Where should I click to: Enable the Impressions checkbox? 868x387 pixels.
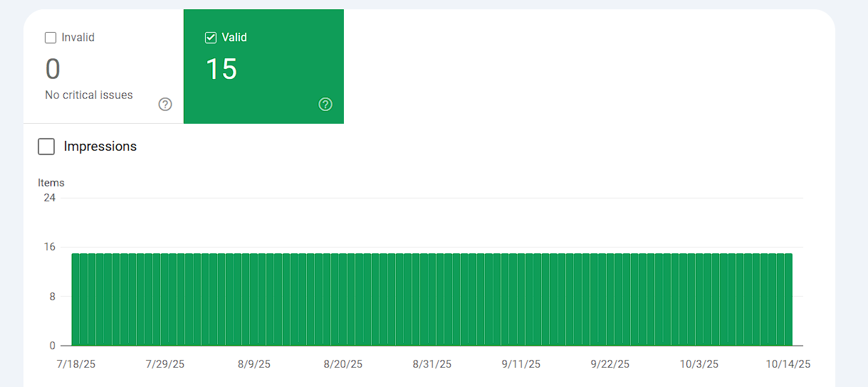click(x=46, y=147)
